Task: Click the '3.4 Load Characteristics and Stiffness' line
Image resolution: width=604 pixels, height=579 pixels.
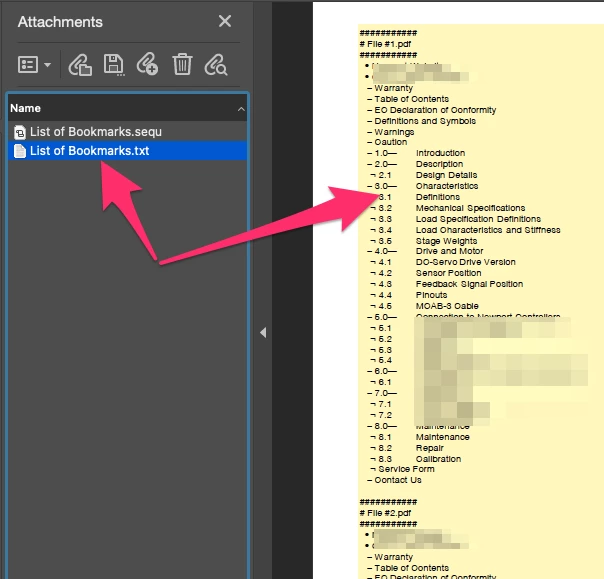Action: click(465, 230)
